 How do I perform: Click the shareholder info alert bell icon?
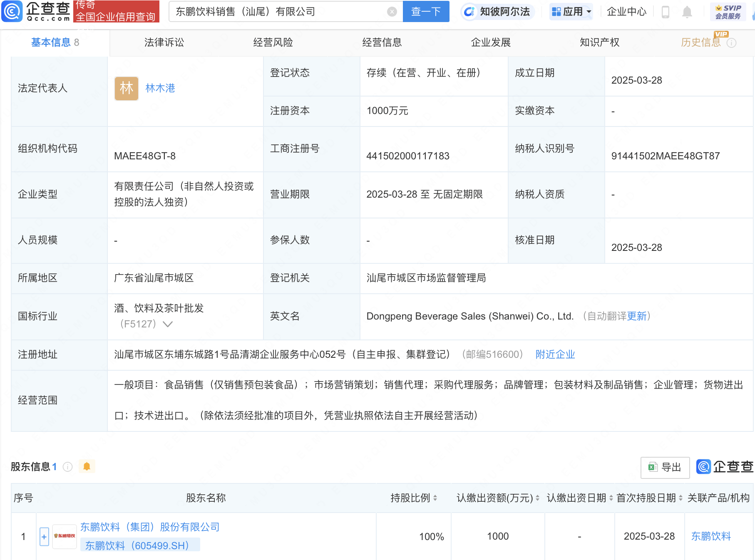(x=87, y=466)
